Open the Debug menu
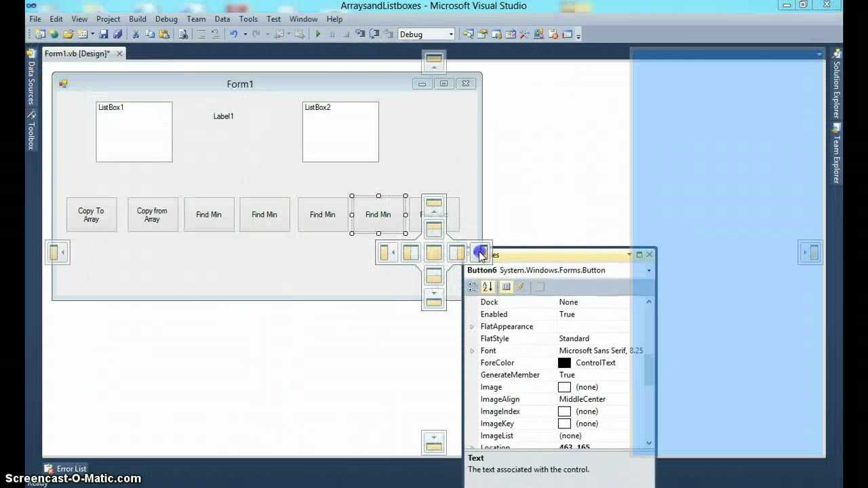 pos(166,19)
